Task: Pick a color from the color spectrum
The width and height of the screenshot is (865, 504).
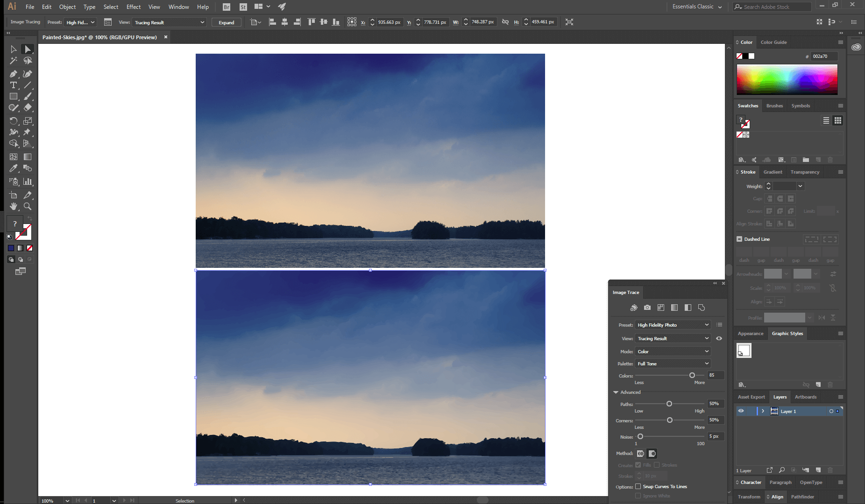Action: [x=787, y=79]
